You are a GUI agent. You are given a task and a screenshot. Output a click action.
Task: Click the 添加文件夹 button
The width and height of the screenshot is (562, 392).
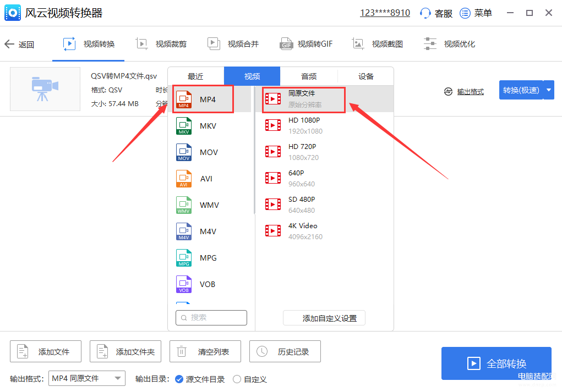(126, 351)
